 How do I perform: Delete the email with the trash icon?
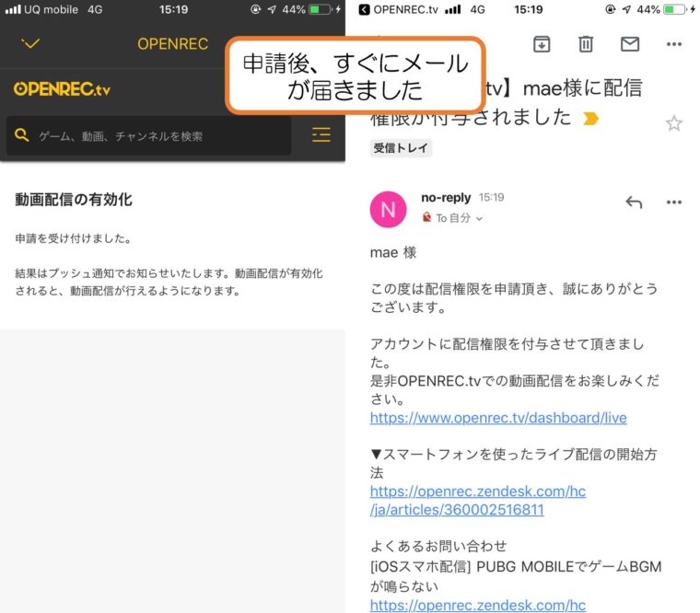pos(586,44)
